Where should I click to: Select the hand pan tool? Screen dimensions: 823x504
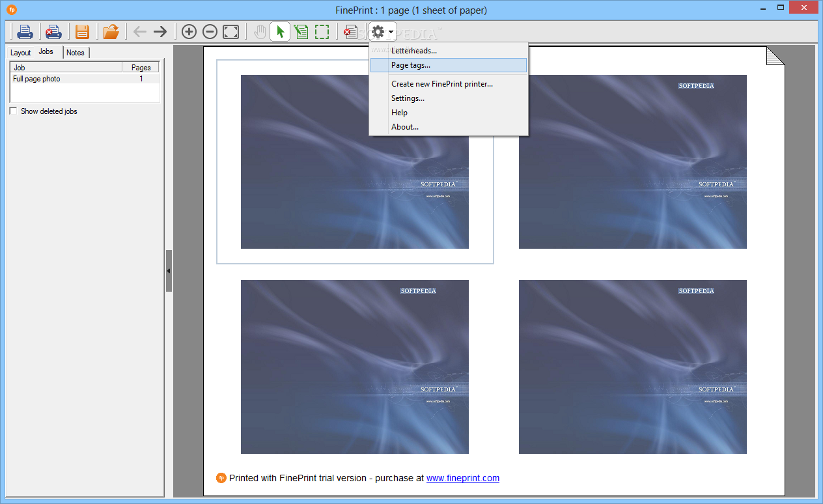(260, 31)
